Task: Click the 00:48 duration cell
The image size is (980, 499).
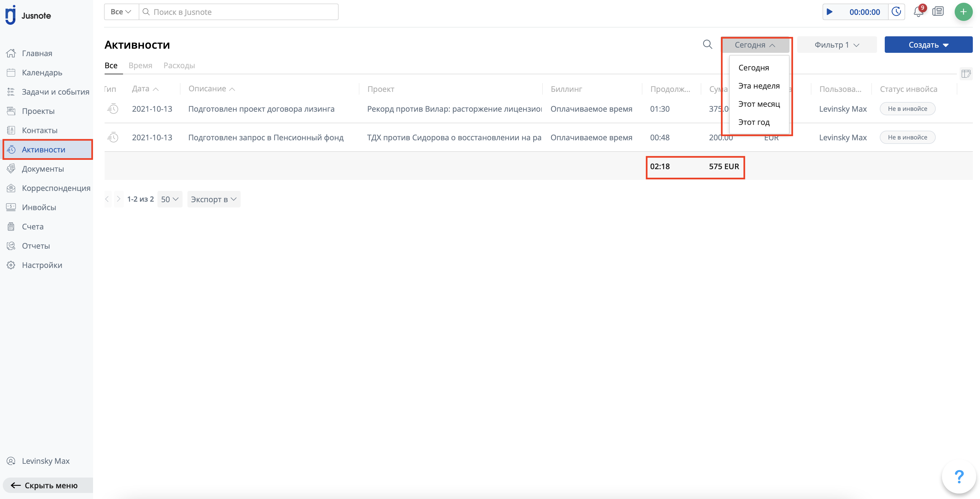Action: [x=660, y=137]
